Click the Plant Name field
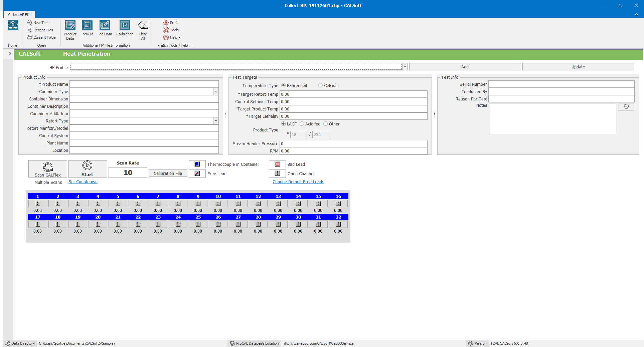644x347 pixels. [144, 143]
